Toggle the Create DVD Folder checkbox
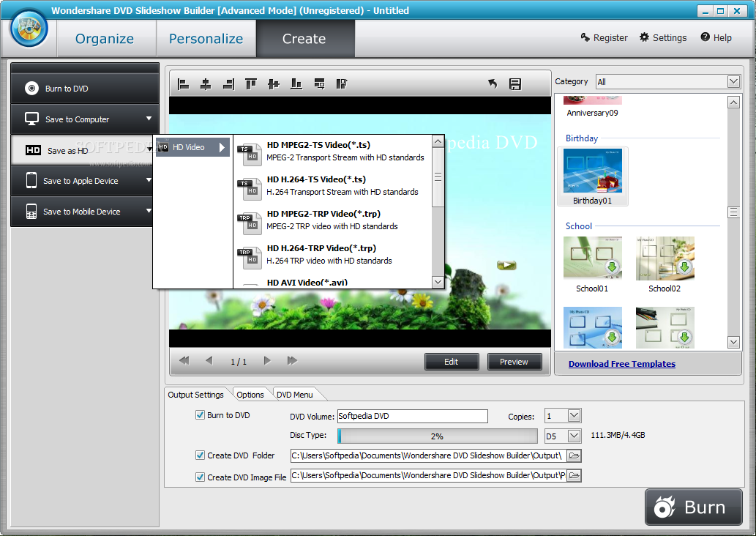Viewport: 756px width, 536px height. 200,455
